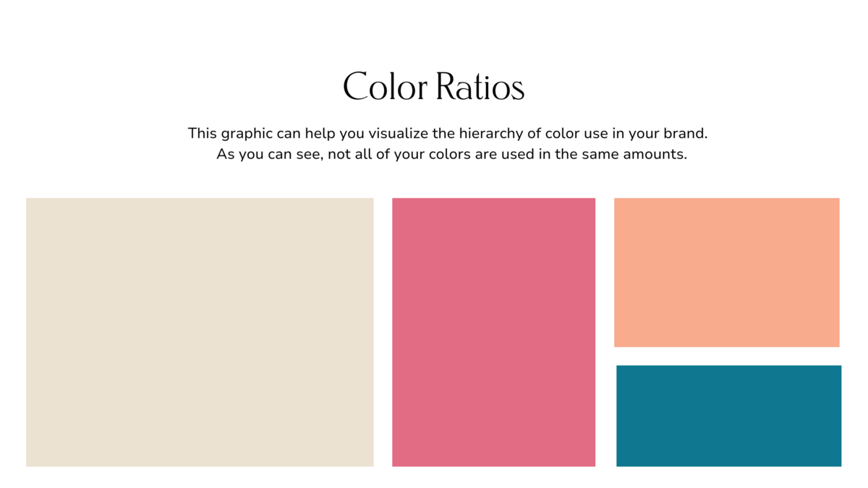Image resolution: width=868 pixels, height=488 pixels.
Task: Click the pink color rectangle
Action: [493, 332]
